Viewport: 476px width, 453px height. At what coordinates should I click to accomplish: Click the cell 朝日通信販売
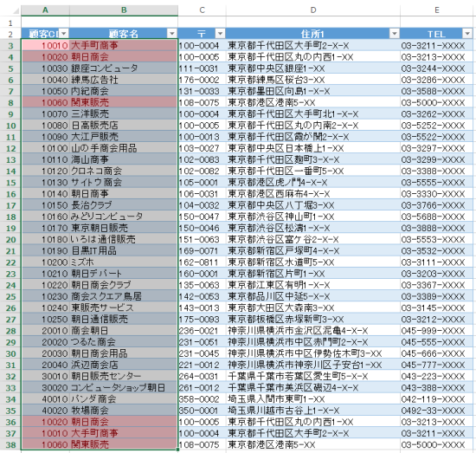[124, 320]
